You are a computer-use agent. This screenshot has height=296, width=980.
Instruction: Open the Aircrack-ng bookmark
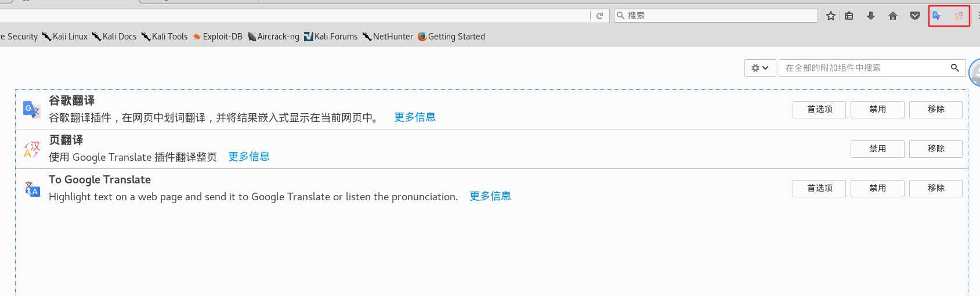pyautogui.click(x=273, y=37)
